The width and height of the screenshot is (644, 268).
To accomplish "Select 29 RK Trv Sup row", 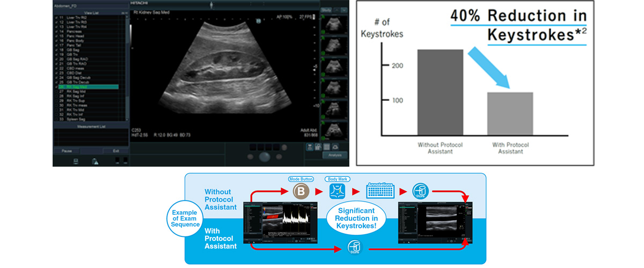I will tap(89, 101).
